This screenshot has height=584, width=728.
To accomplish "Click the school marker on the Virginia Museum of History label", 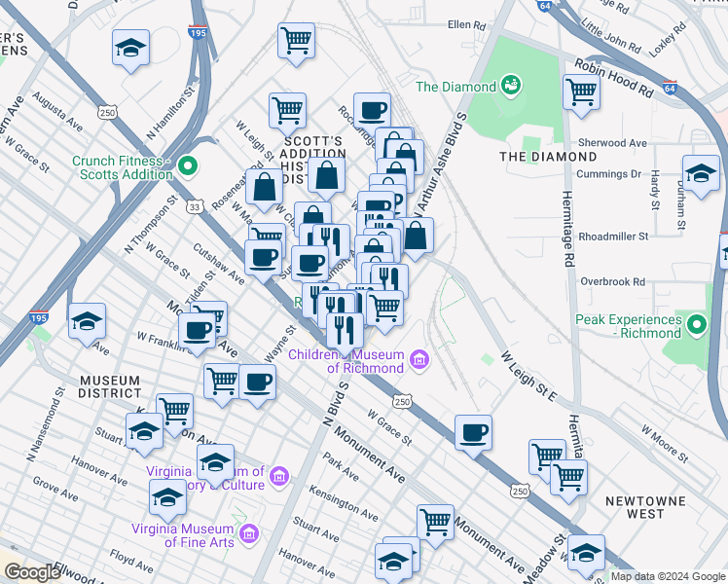I will tap(215, 463).
